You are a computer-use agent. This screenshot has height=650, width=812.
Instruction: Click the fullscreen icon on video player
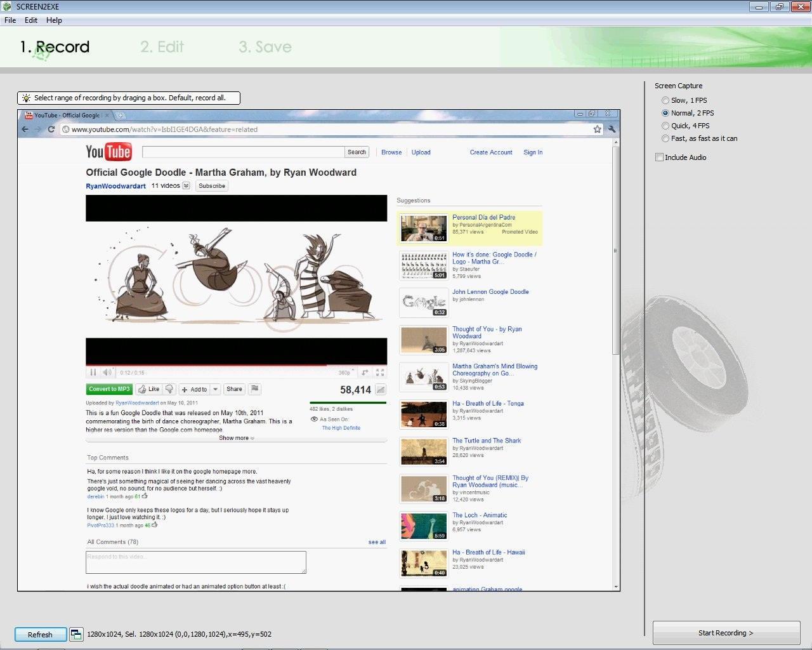click(380, 373)
